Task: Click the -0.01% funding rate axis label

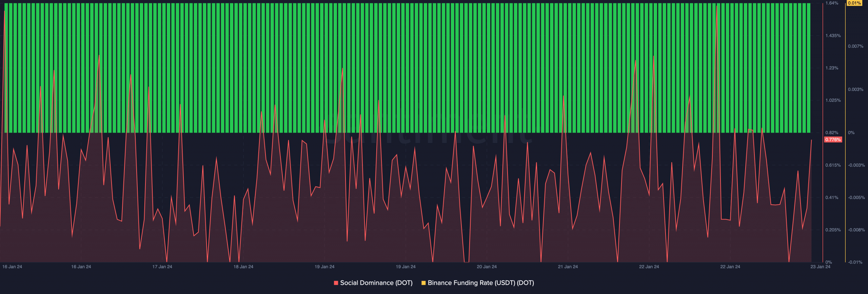Action: pos(855,262)
